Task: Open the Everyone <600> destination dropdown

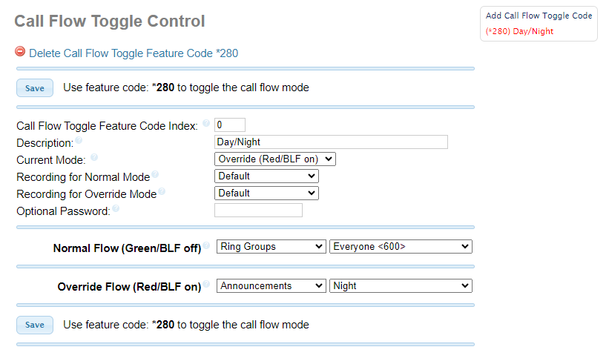Action: coord(401,247)
